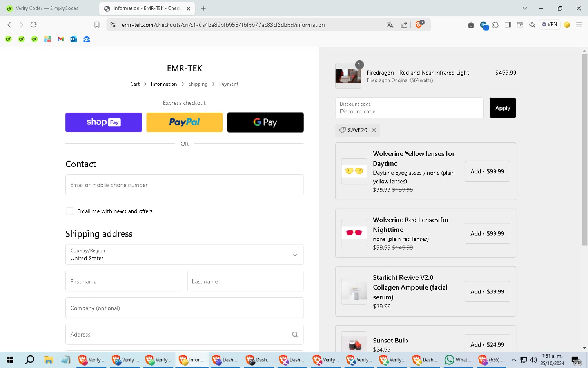Expand the Country/Region dropdown
Viewport: 588px width, 368px height.
coord(184,255)
